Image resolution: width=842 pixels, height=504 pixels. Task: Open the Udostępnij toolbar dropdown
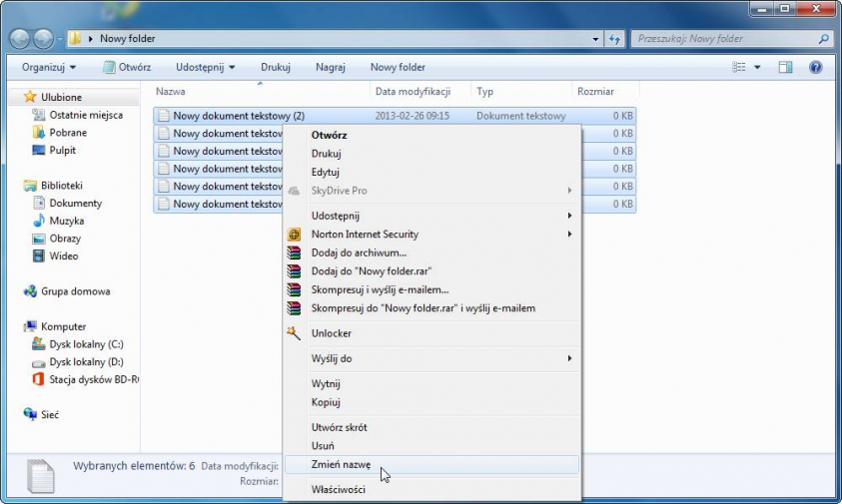pyautogui.click(x=205, y=67)
